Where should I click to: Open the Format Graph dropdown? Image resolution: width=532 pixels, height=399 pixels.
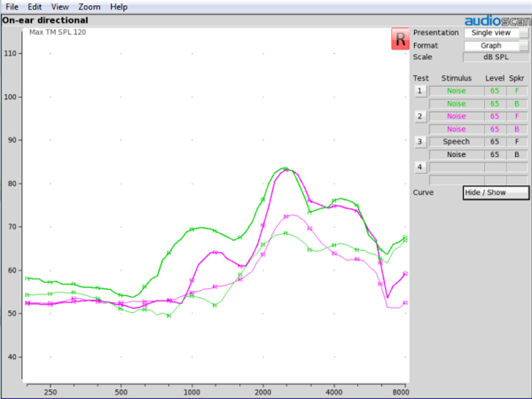[496, 45]
